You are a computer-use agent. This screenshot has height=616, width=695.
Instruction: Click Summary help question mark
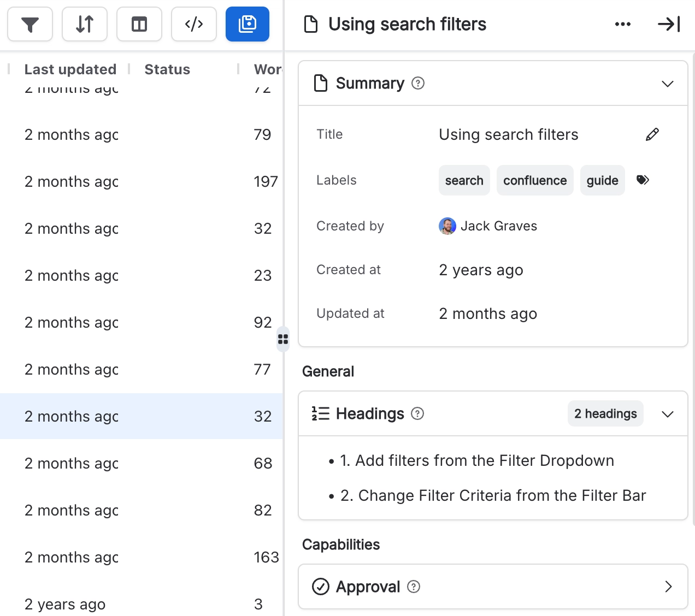pos(418,83)
